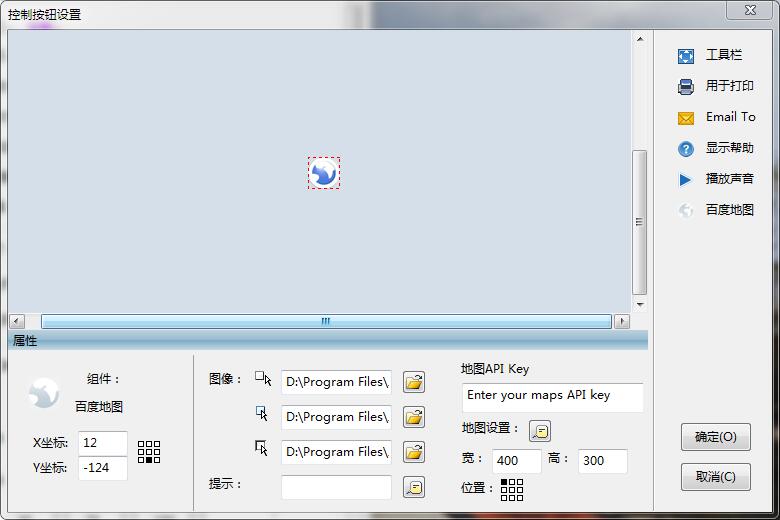The height and width of the screenshot is (520, 780).
Task: Click the 宽 width input field
Action: click(516, 461)
